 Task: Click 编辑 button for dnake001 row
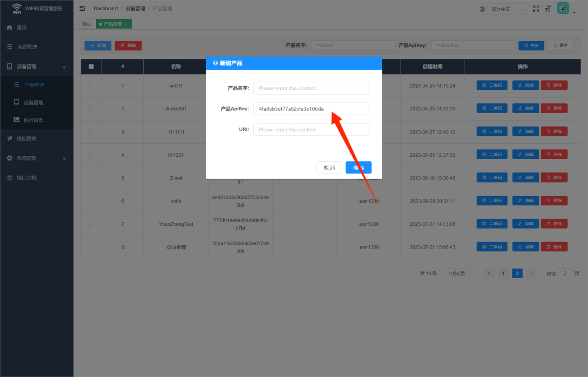click(x=526, y=109)
